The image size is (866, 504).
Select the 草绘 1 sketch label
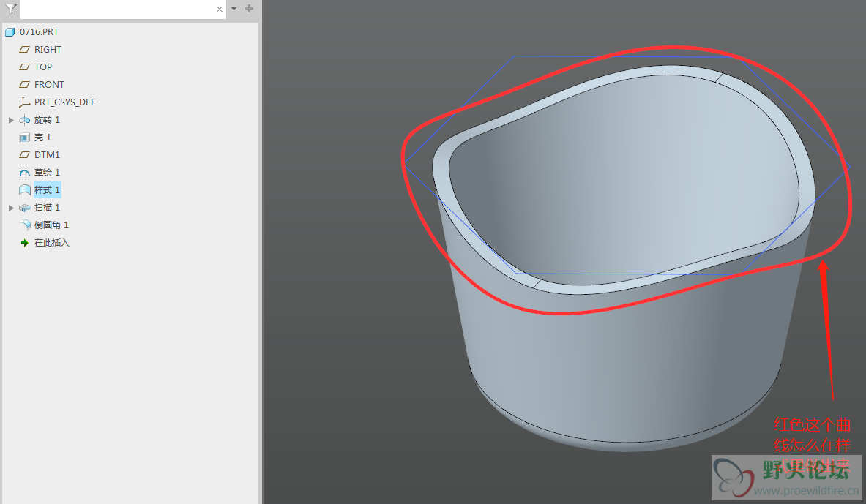[47, 172]
